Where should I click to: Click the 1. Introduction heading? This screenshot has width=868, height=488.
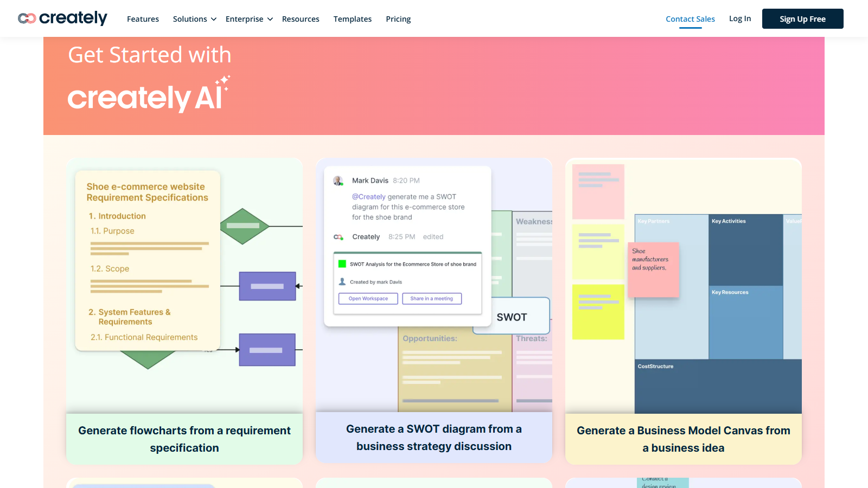click(117, 216)
